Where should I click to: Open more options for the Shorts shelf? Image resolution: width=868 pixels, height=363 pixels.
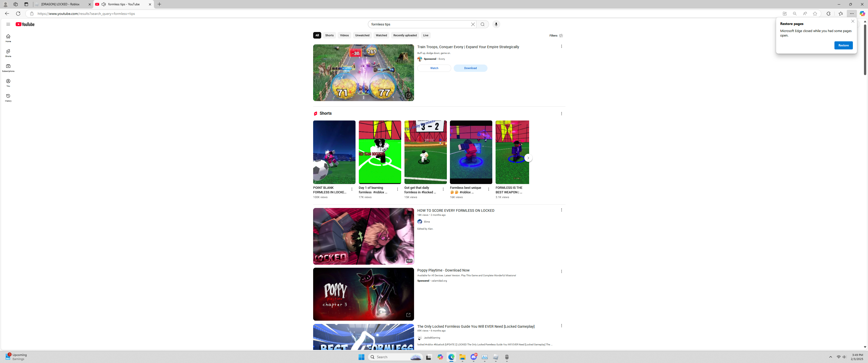(x=561, y=114)
